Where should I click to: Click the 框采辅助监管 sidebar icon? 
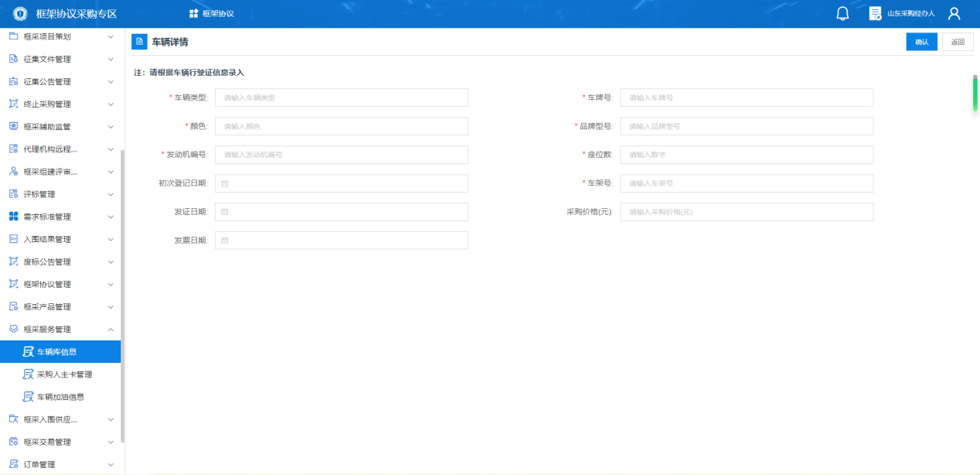coord(13,126)
